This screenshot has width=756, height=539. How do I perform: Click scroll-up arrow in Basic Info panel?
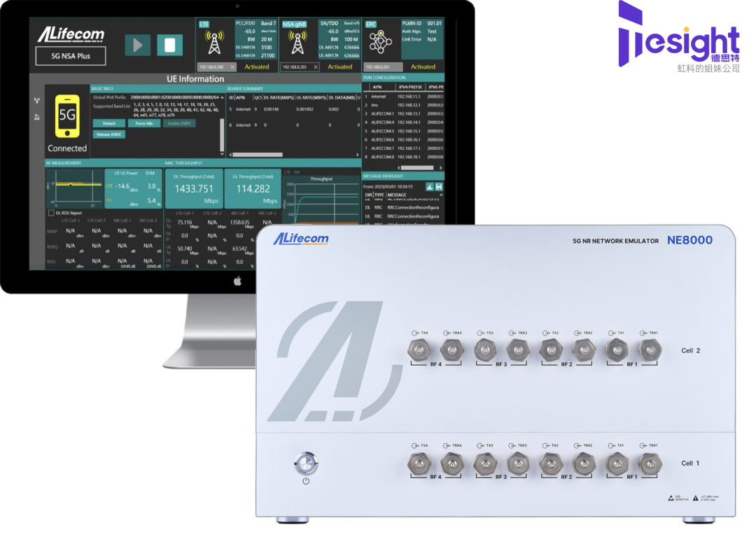coord(222,97)
